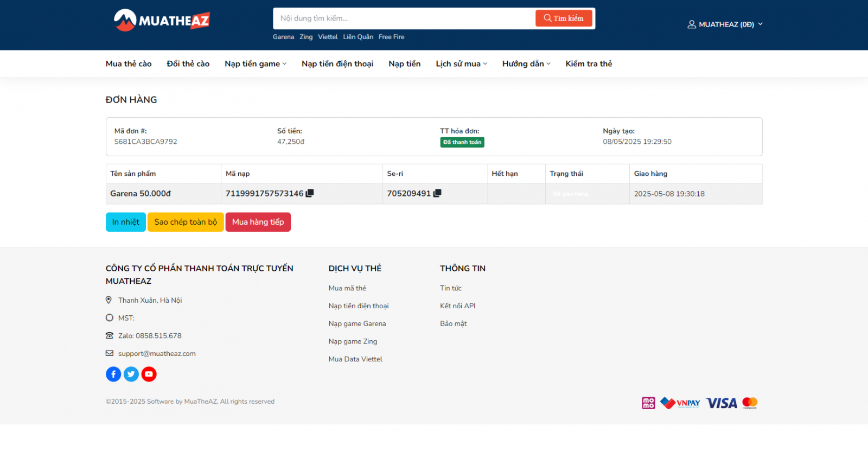This screenshot has height=471, width=868.
Task: Click the Free Fire quick search link
Action: pyautogui.click(x=391, y=37)
